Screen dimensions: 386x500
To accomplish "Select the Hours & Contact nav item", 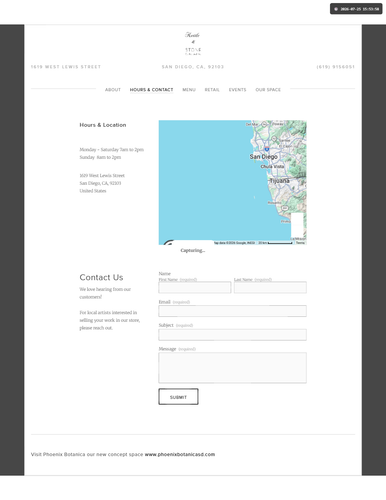I will [x=151, y=90].
